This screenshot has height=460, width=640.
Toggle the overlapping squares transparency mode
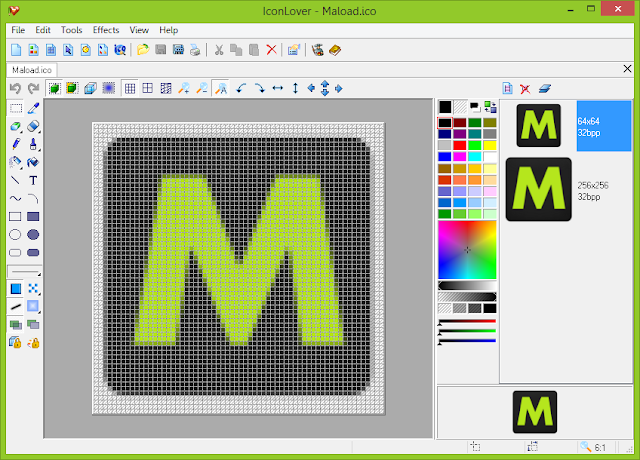[x=16, y=325]
